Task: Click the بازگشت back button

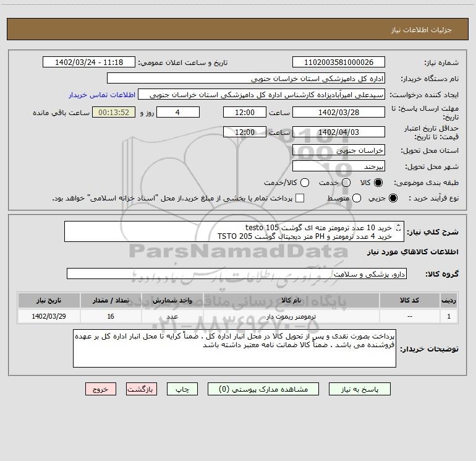Action: [142, 389]
